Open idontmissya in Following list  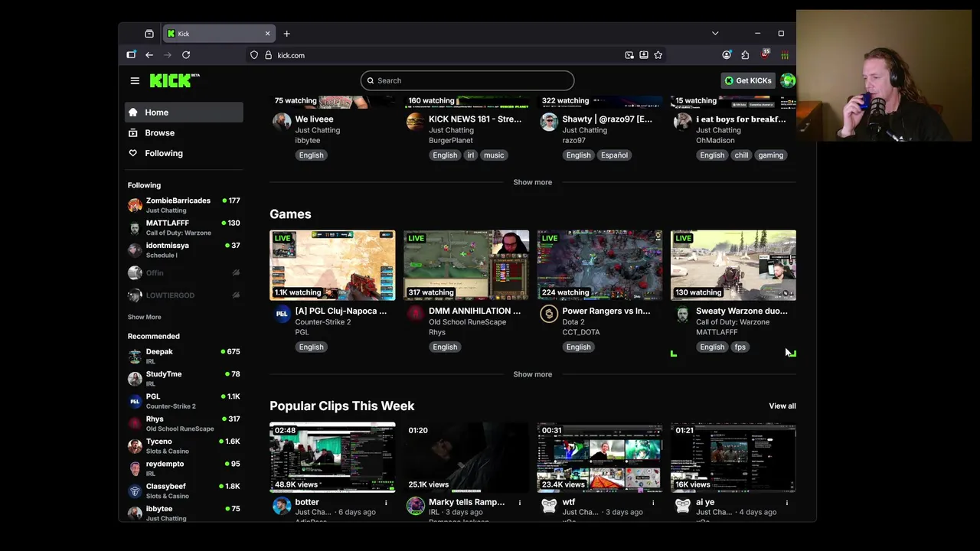(184, 249)
